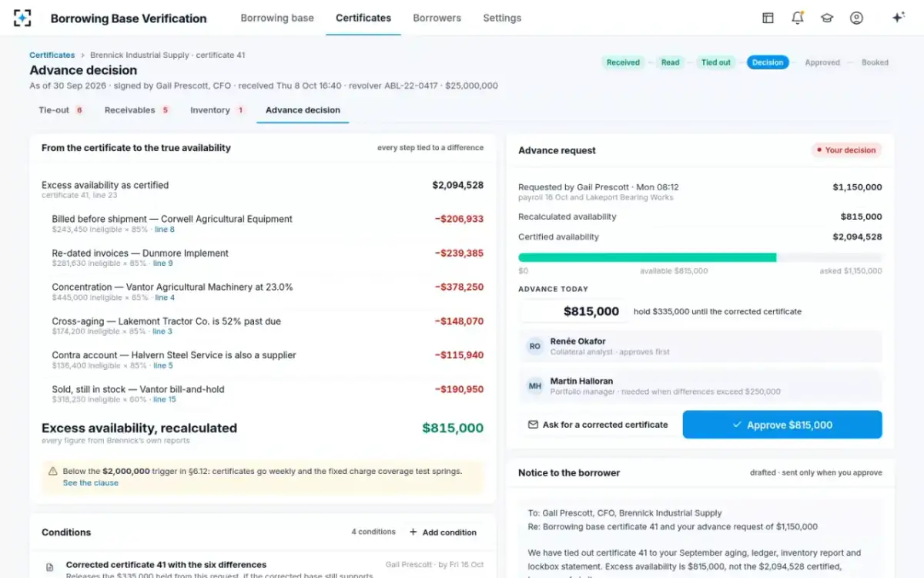
Task: Click Add condition button
Action: [443, 532]
